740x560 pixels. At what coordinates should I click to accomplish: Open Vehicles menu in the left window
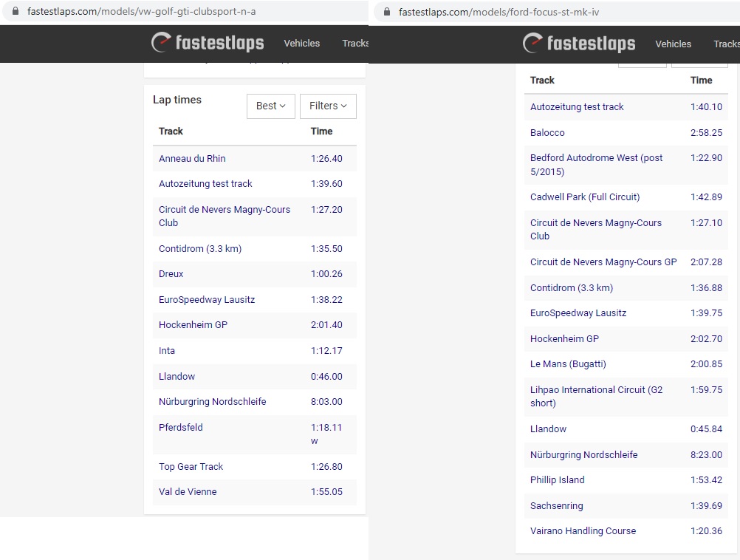click(x=301, y=43)
